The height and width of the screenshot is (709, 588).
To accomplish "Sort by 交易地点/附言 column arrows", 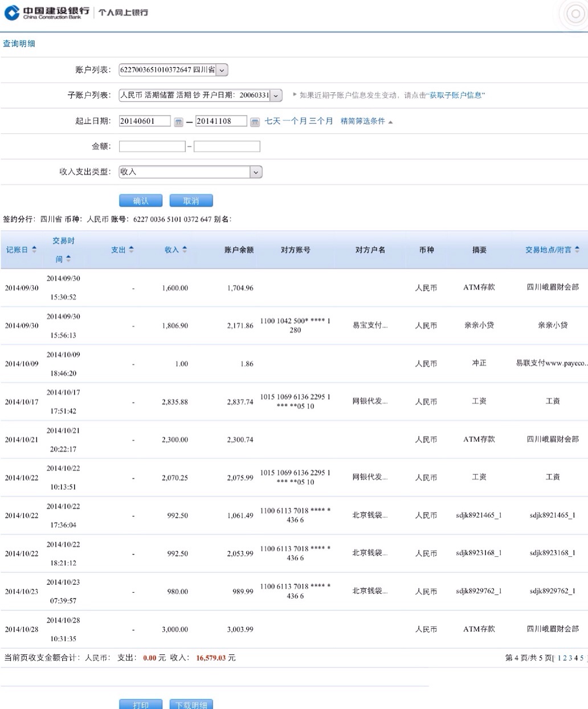I will 577,249.
